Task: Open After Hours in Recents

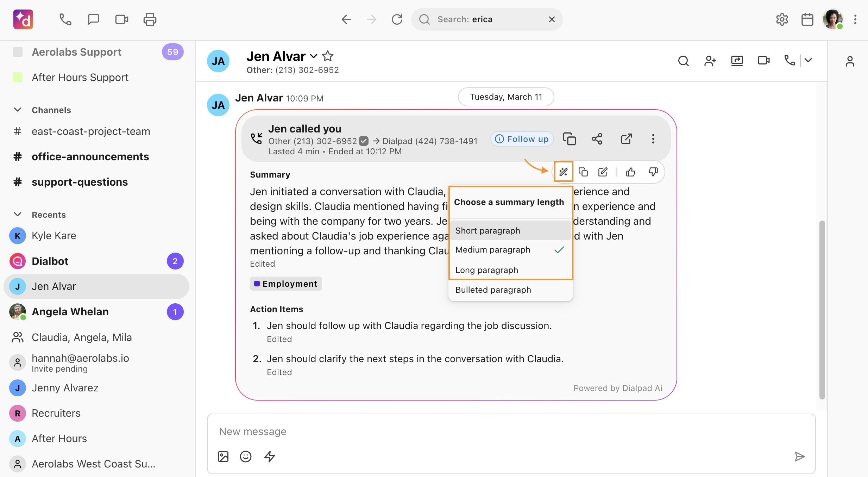Action: tap(96, 439)
